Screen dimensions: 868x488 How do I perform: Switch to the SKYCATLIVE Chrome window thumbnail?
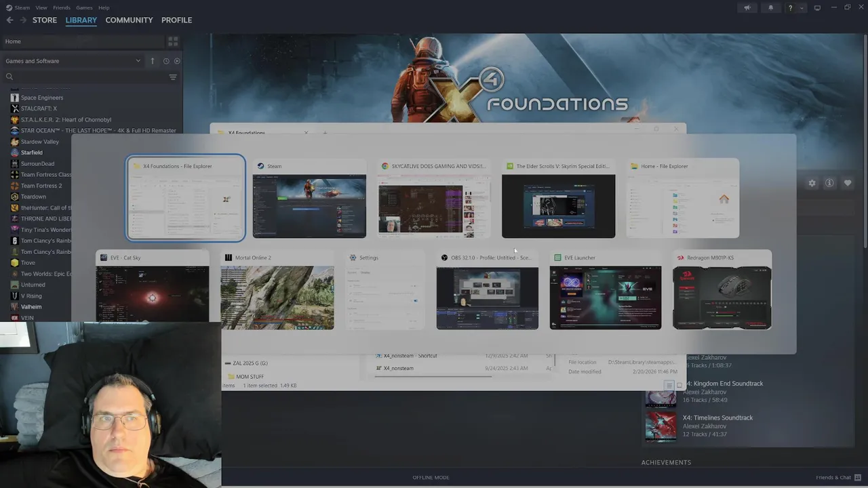pos(434,198)
